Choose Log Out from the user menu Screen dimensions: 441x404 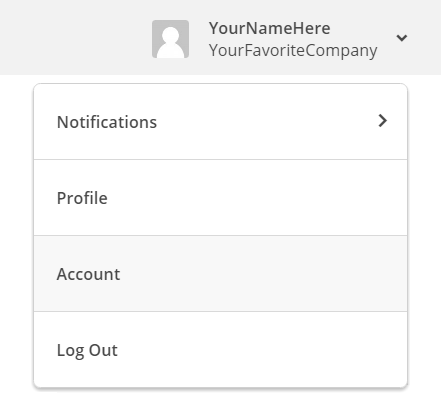click(220, 350)
